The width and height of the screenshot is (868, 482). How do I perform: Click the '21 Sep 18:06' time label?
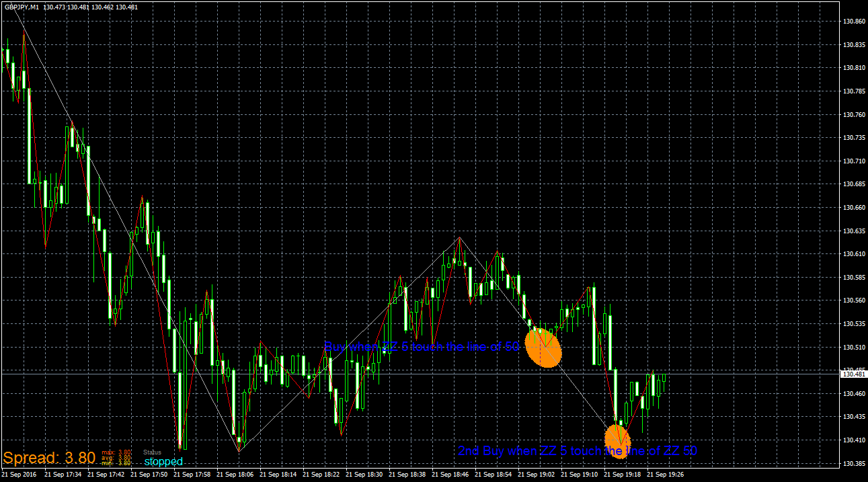(235, 475)
